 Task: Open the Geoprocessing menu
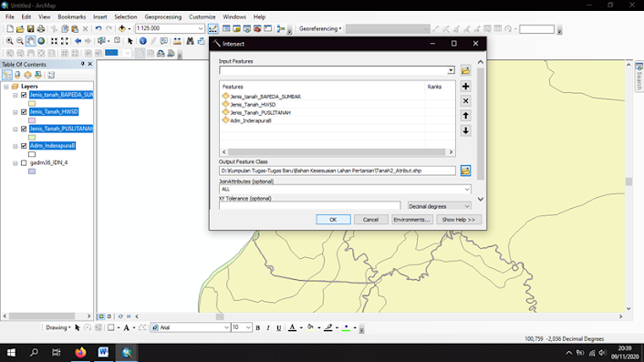pyautogui.click(x=162, y=16)
